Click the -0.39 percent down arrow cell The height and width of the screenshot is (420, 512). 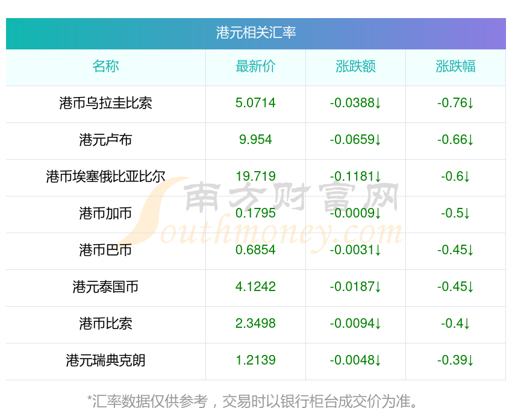point(455,360)
